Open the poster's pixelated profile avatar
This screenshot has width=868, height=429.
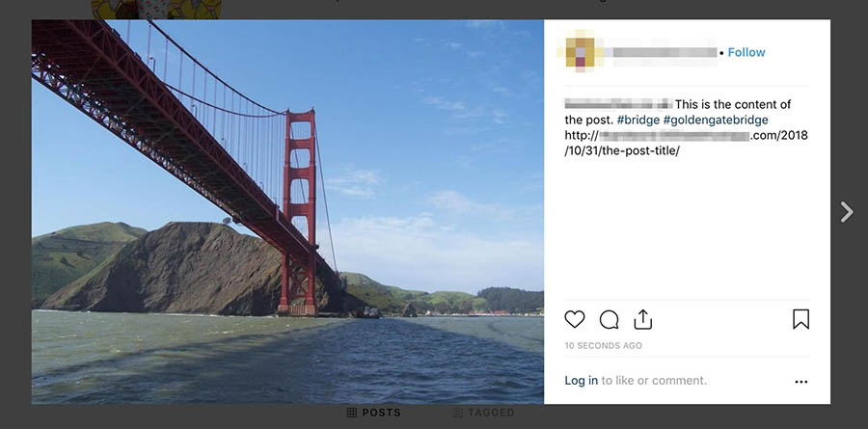coord(583,51)
